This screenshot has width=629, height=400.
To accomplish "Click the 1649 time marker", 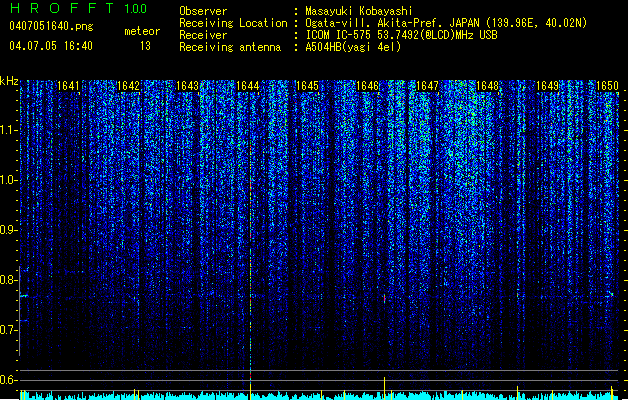I will click(x=547, y=86).
